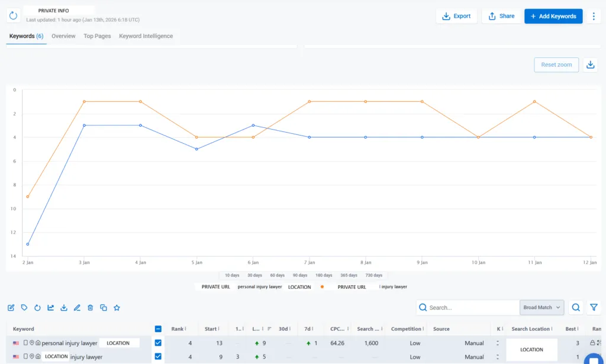Viewport: 606px width, 364px height.
Task: Click the copy icon in the keyword toolbar
Action: (104, 308)
